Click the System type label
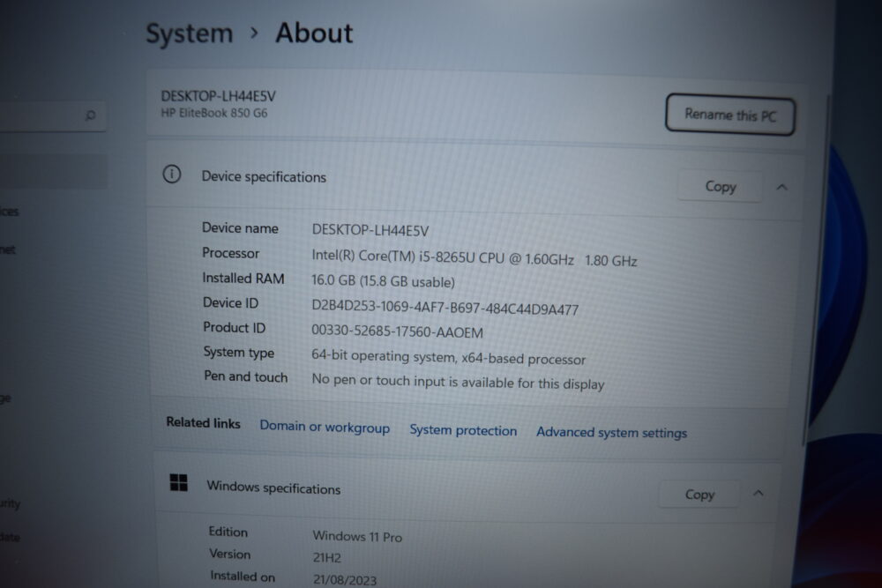882x588 pixels. (x=238, y=353)
